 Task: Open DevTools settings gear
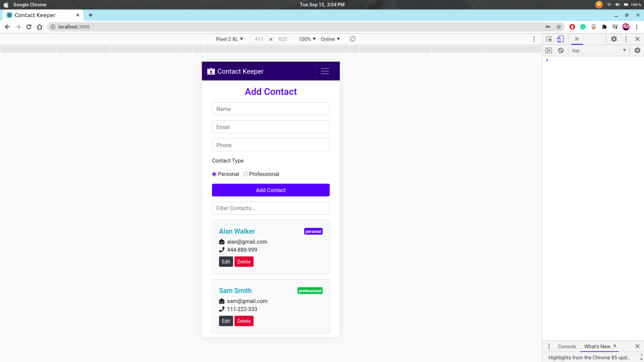[614, 39]
